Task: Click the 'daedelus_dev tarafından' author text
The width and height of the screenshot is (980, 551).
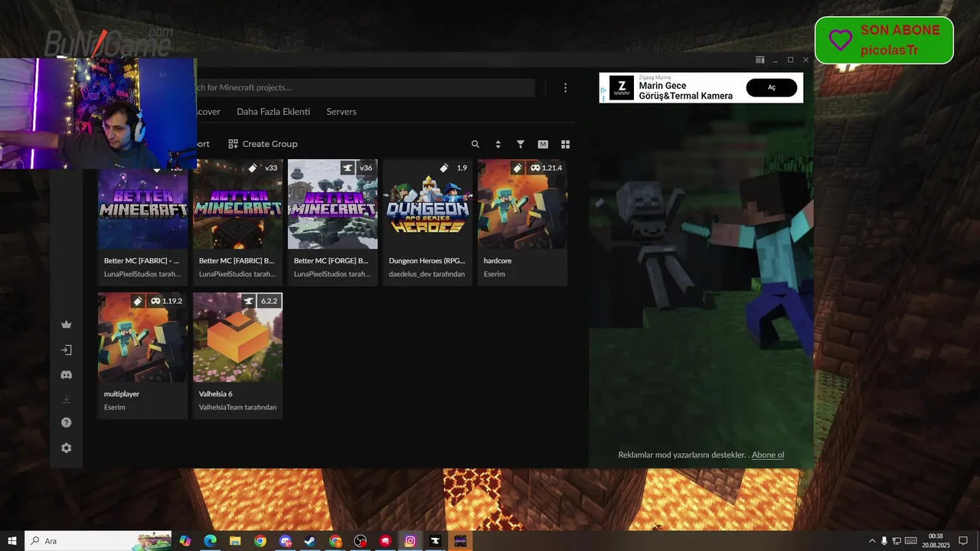Action: pyautogui.click(x=426, y=274)
